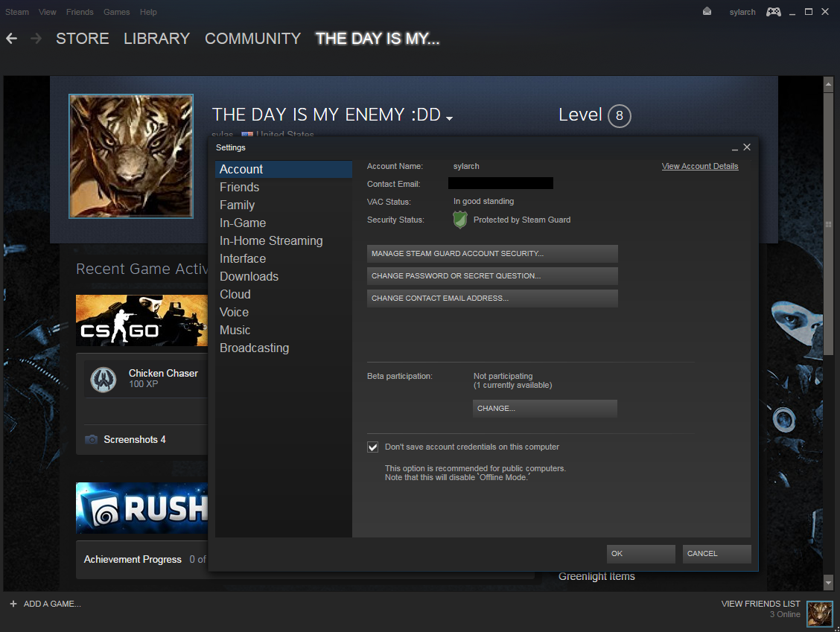The height and width of the screenshot is (632, 840).
Task: Select In-Home Streaming settings
Action: click(284, 241)
